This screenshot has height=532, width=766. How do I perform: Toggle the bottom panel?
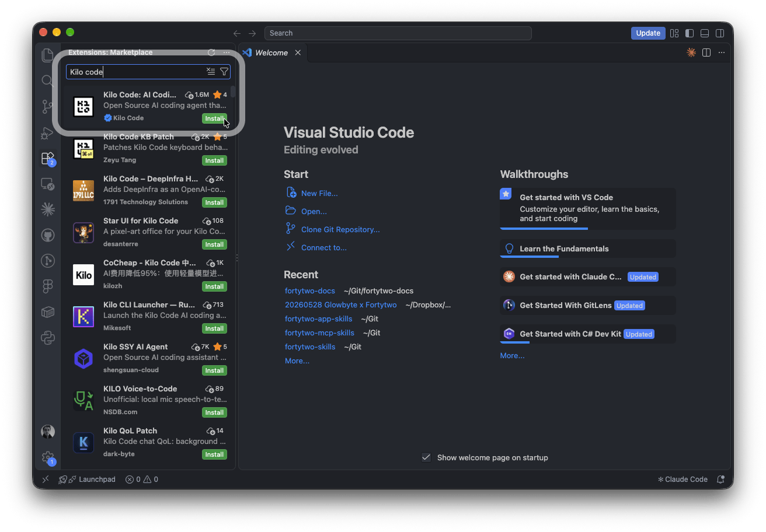pyautogui.click(x=705, y=33)
